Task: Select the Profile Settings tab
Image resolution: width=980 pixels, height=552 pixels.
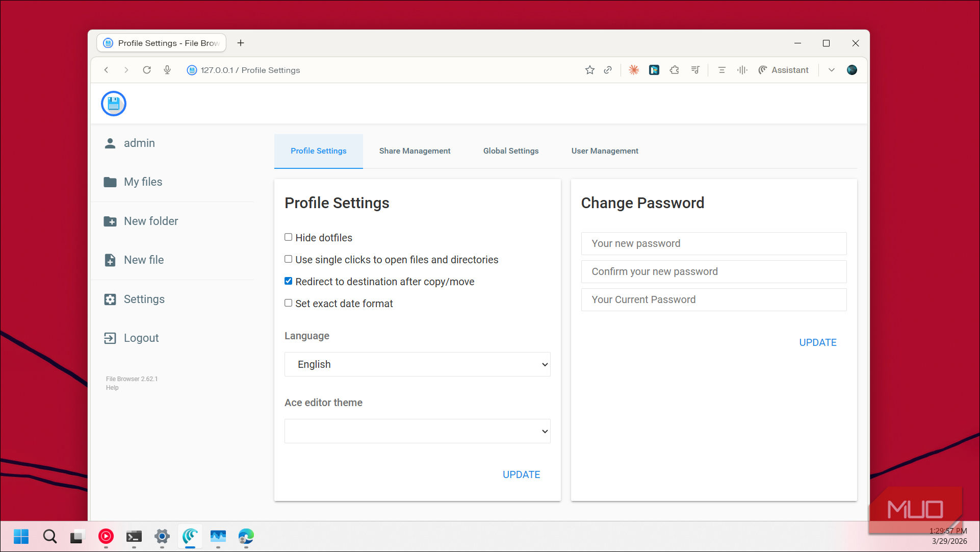Action: (x=319, y=151)
